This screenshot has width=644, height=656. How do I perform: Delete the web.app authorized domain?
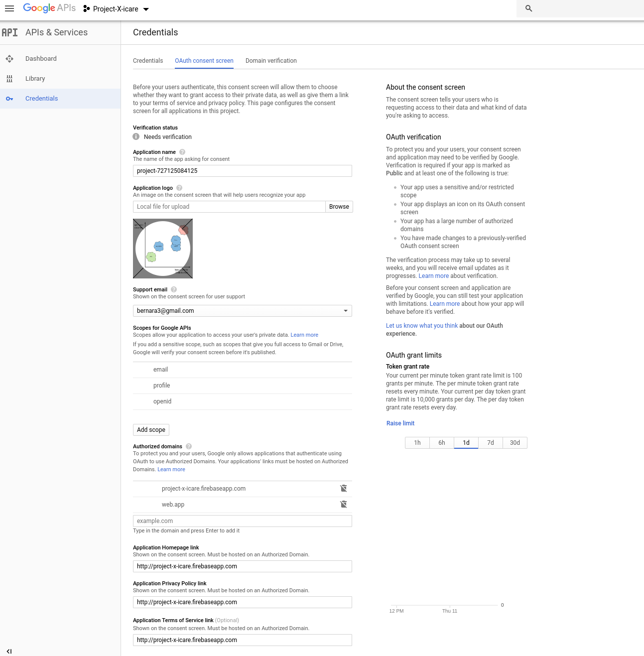[x=344, y=504]
